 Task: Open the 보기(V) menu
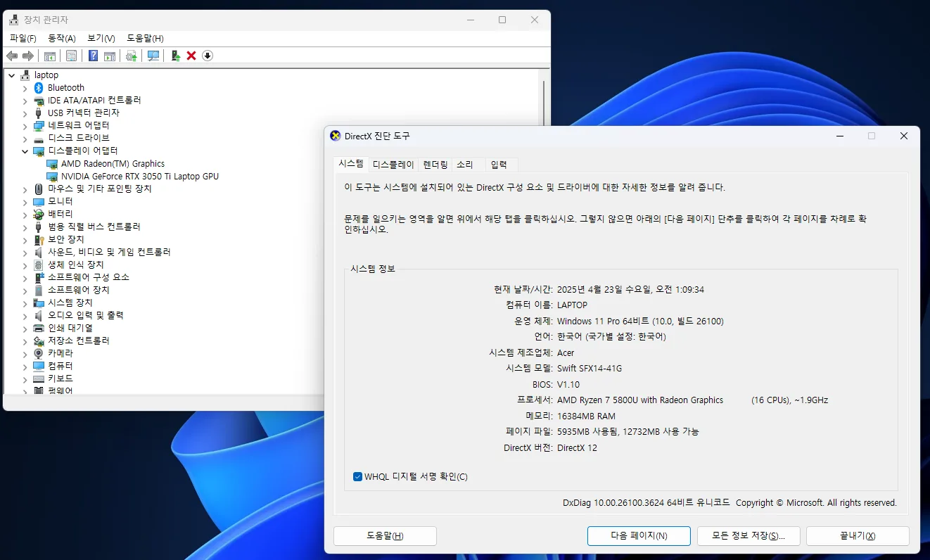pos(101,38)
